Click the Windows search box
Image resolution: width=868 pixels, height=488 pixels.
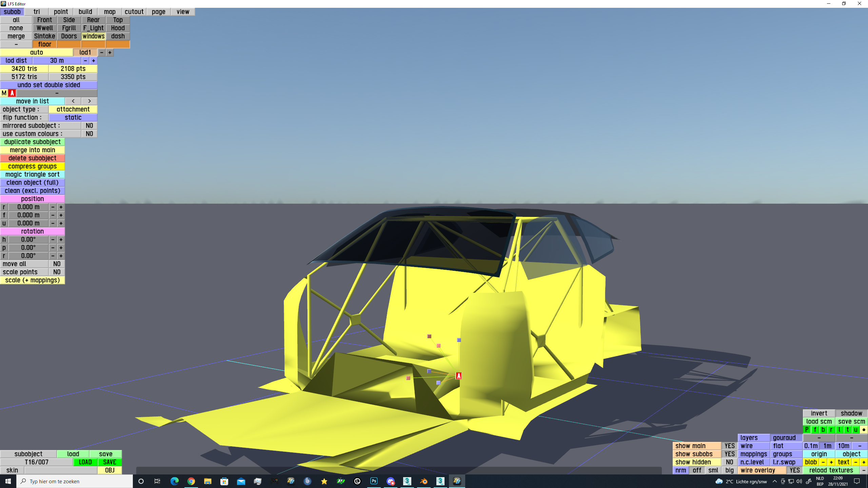click(x=75, y=481)
